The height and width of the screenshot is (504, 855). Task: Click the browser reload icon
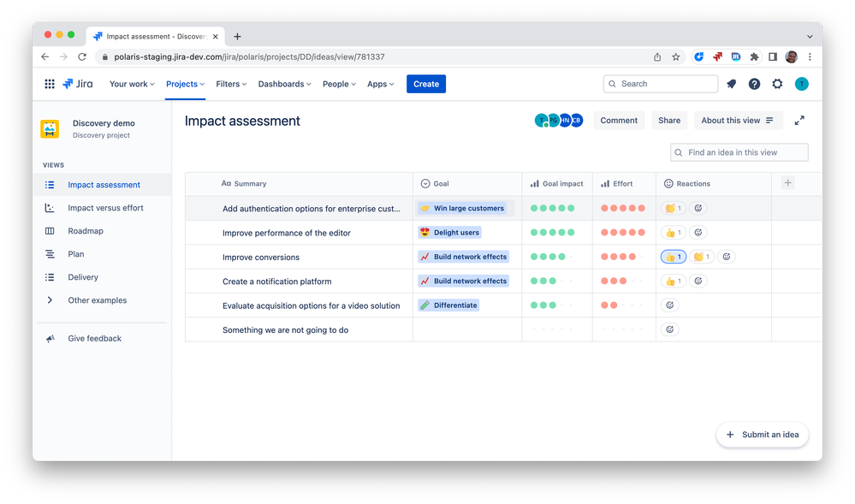pyautogui.click(x=82, y=56)
